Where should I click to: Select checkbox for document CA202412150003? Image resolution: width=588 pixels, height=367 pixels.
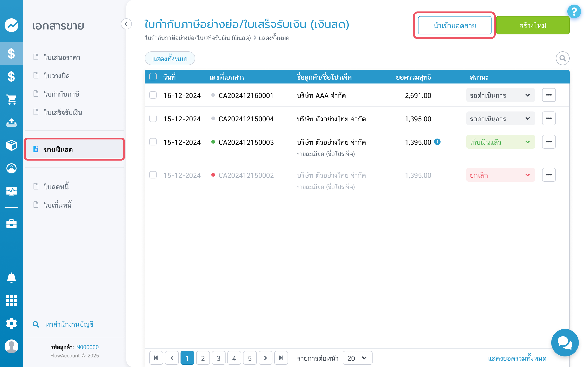tap(153, 142)
